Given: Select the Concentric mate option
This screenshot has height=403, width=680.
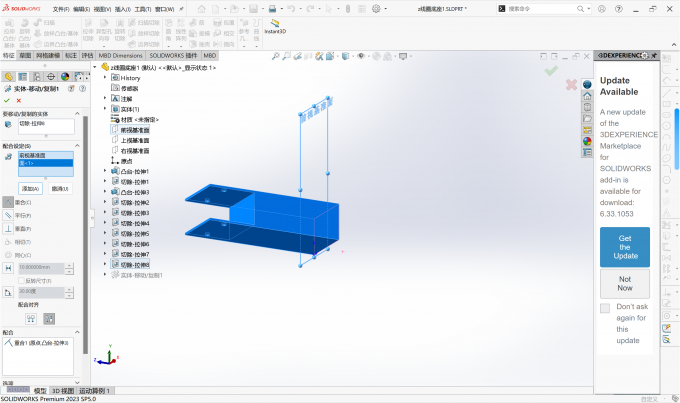Looking at the screenshot, I should point(17,255).
